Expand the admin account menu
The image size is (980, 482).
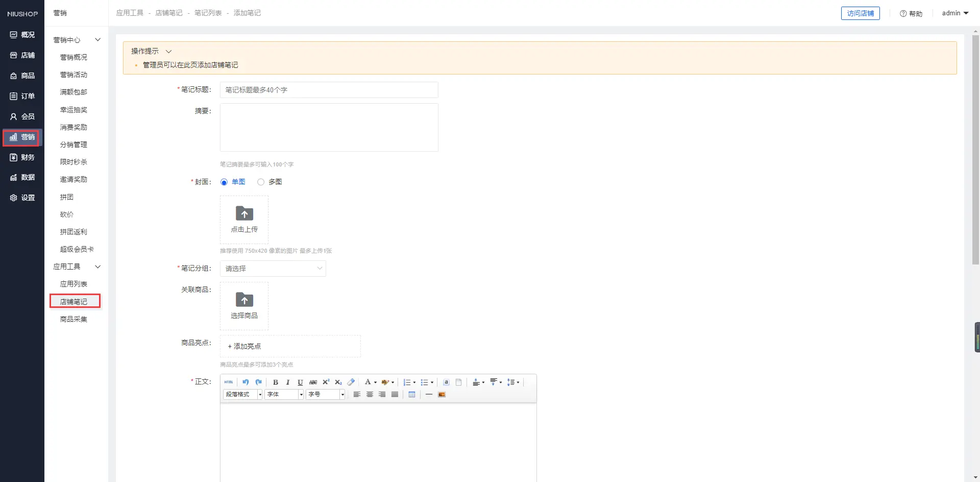point(955,13)
